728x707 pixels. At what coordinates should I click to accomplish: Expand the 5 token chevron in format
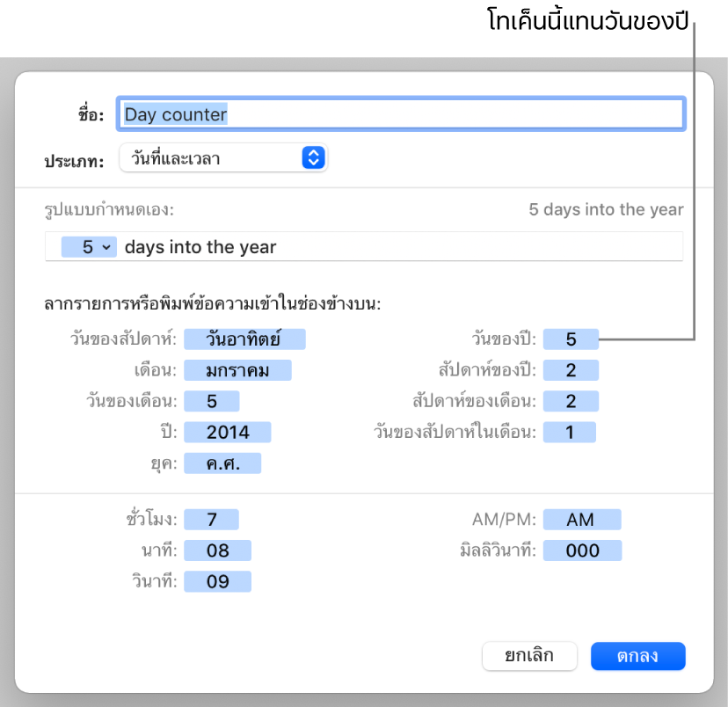point(106,247)
